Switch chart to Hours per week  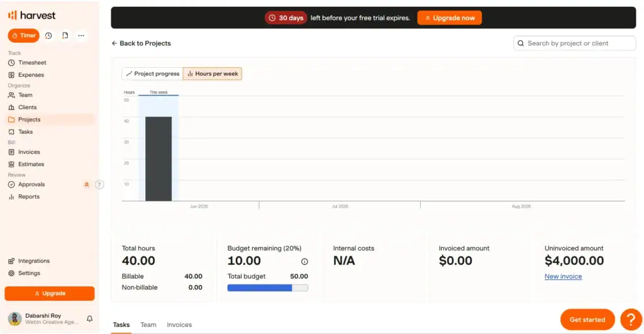click(x=213, y=74)
